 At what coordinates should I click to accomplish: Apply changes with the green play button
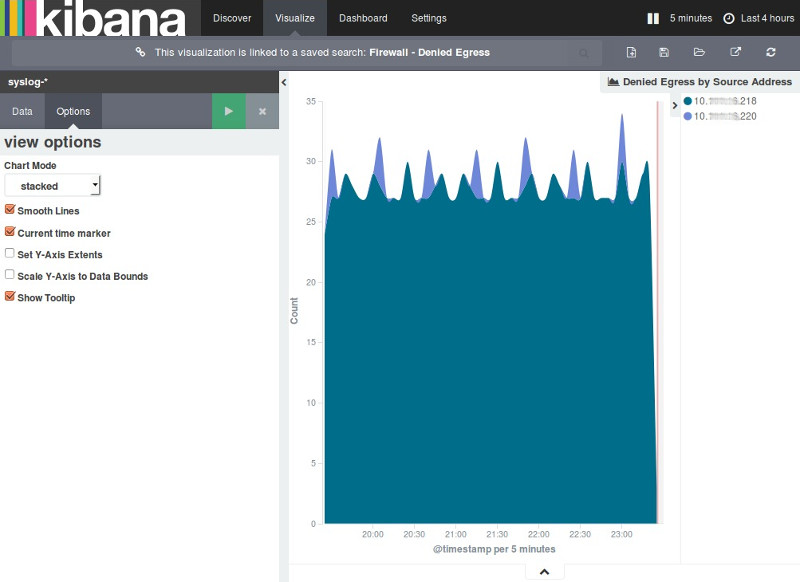coord(228,111)
